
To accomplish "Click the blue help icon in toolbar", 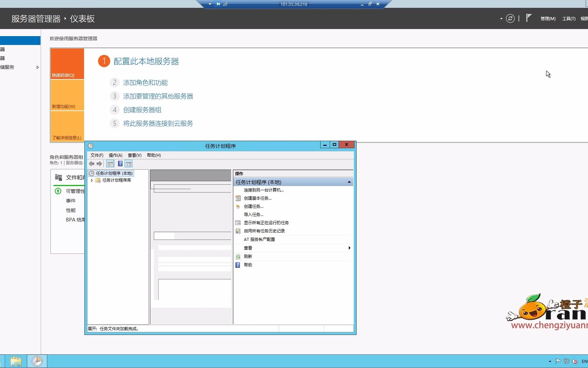I will click(120, 164).
